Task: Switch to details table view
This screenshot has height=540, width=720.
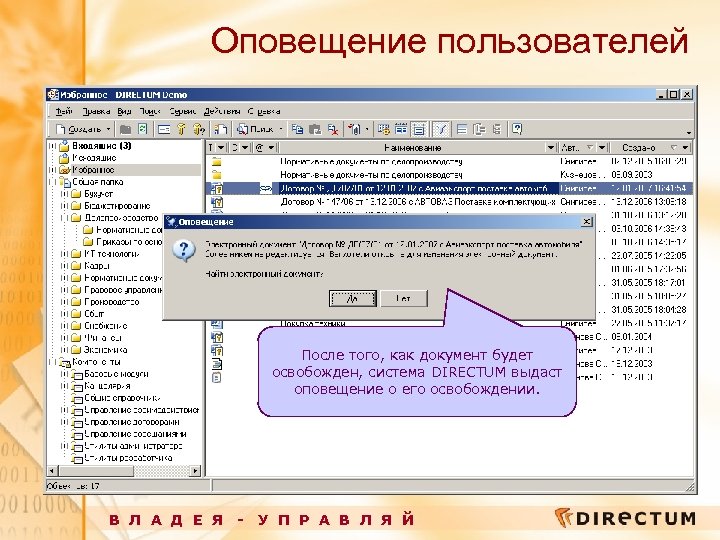Action: point(419,129)
